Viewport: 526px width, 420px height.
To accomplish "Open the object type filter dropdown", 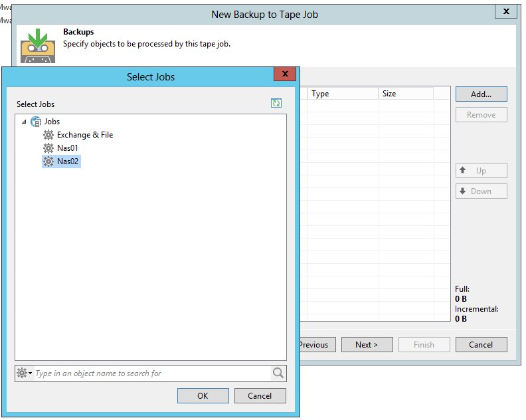I will point(25,373).
